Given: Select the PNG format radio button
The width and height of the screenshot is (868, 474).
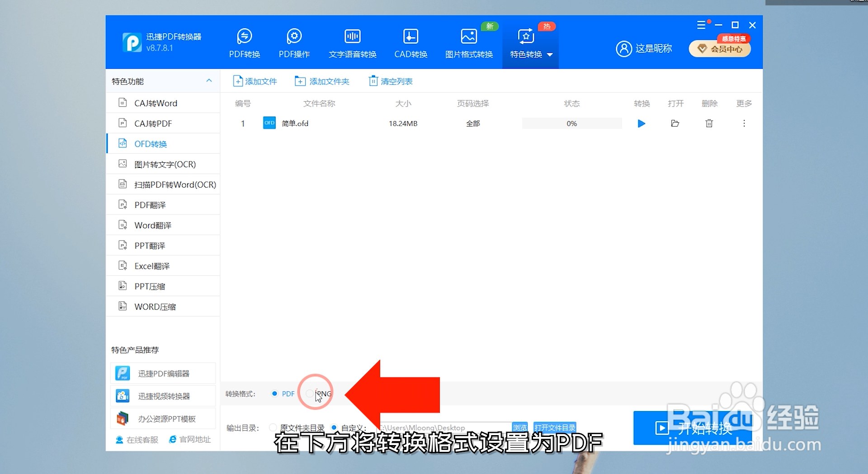Looking at the screenshot, I should coord(309,393).
